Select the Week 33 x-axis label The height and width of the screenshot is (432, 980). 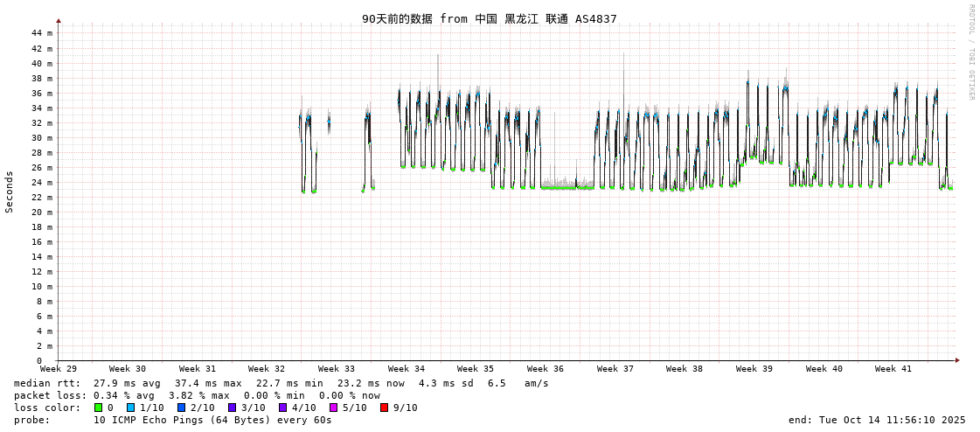pos(337,369)
